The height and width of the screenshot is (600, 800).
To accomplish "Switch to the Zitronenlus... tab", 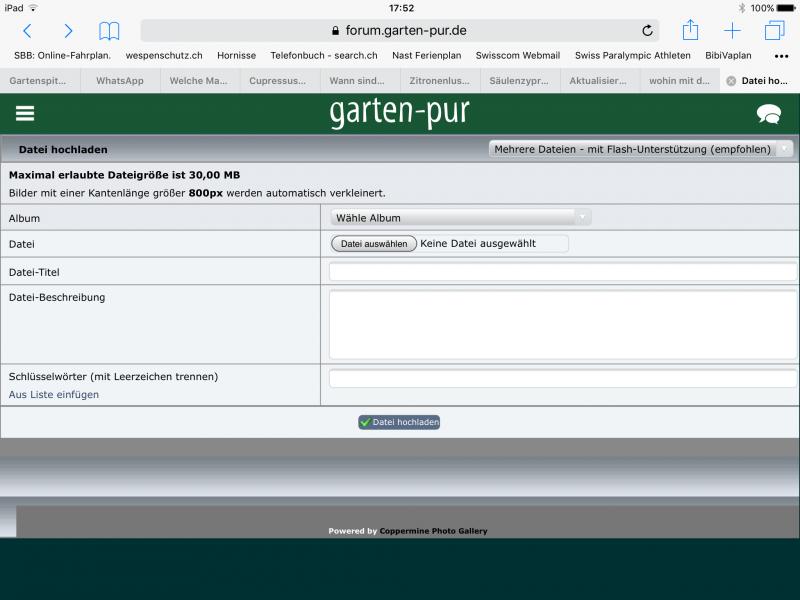I will point(440,81).
